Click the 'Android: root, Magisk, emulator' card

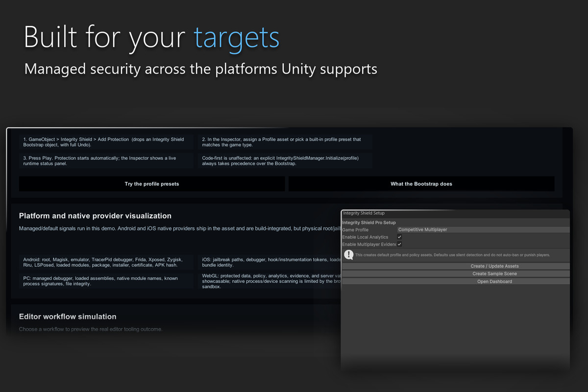[x=106, y=262]
